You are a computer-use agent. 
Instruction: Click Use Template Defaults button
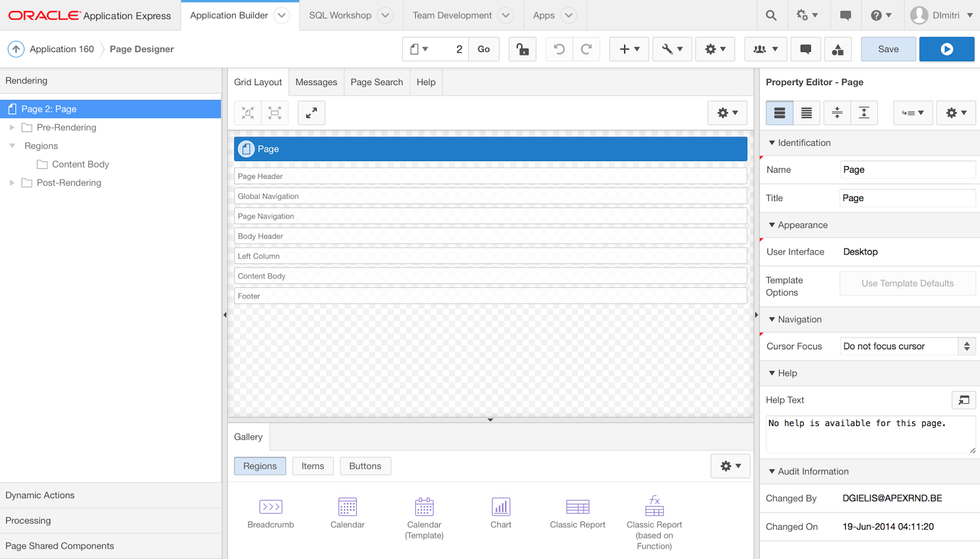coord(908,283)
